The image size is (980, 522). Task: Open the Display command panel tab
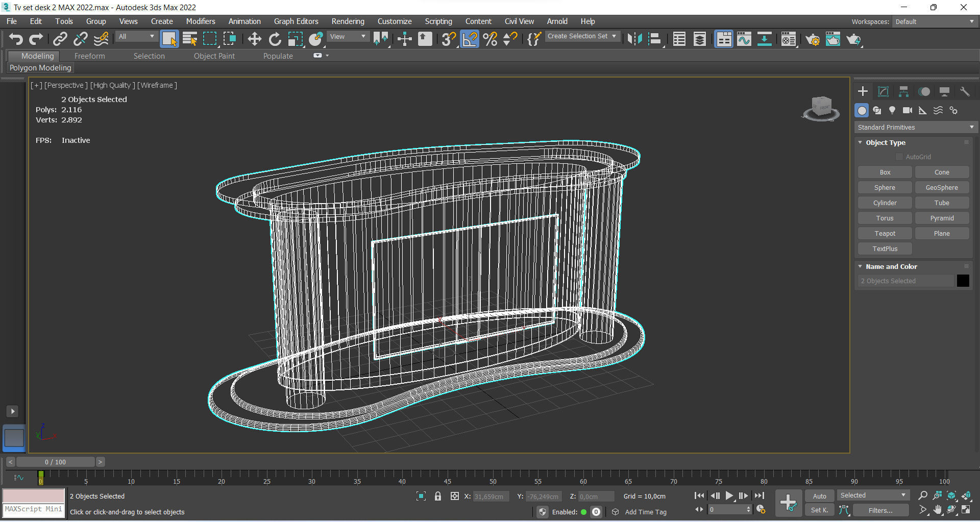click(x=944, y=91)
